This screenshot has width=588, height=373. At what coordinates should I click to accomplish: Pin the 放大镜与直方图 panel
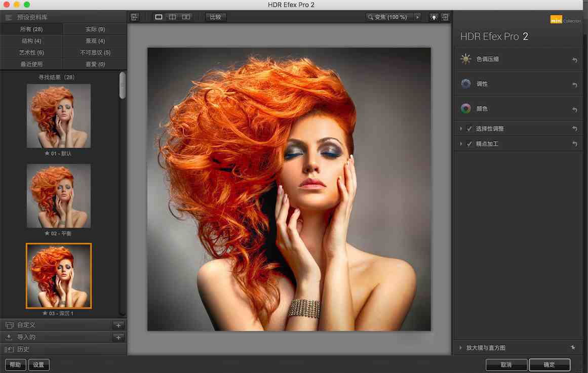pyautogui.click(x=573, y=348)
